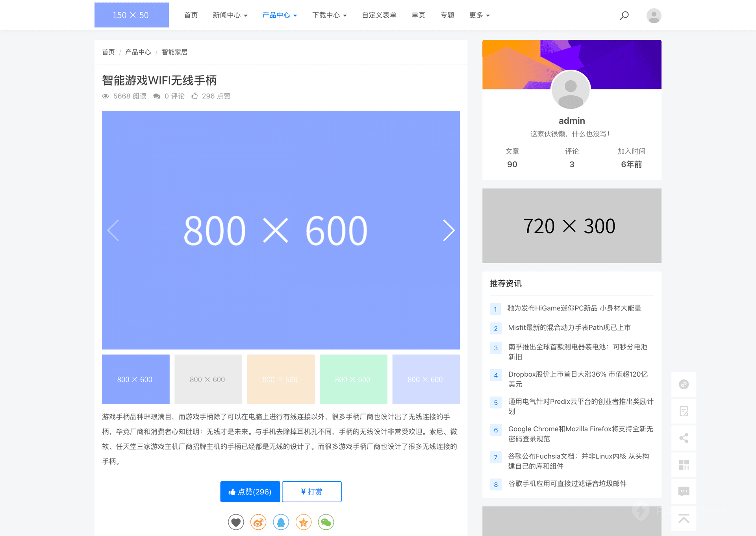
Task: Click the share icon in floating sidebar
Action: (684, 438)
